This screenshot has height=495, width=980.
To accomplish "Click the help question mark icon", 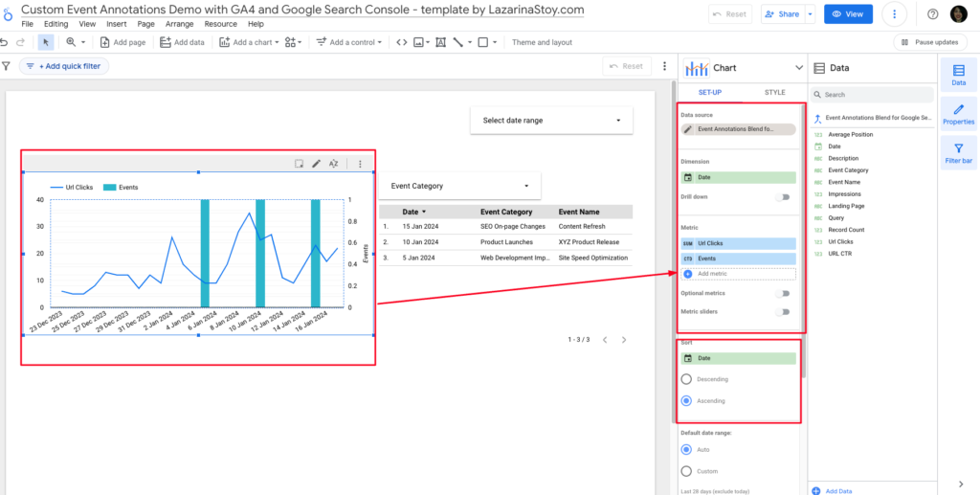I will click(x=932, y=13).
